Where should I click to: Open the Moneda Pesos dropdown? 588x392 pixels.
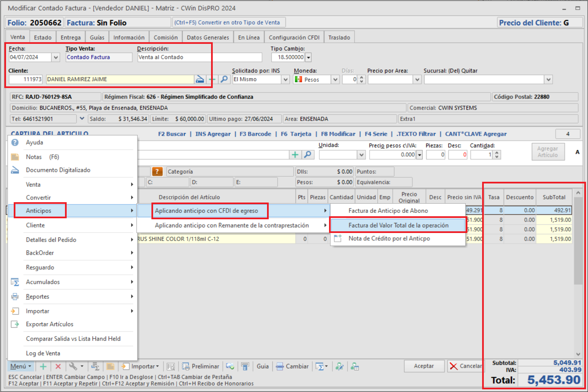coord(335,79)
